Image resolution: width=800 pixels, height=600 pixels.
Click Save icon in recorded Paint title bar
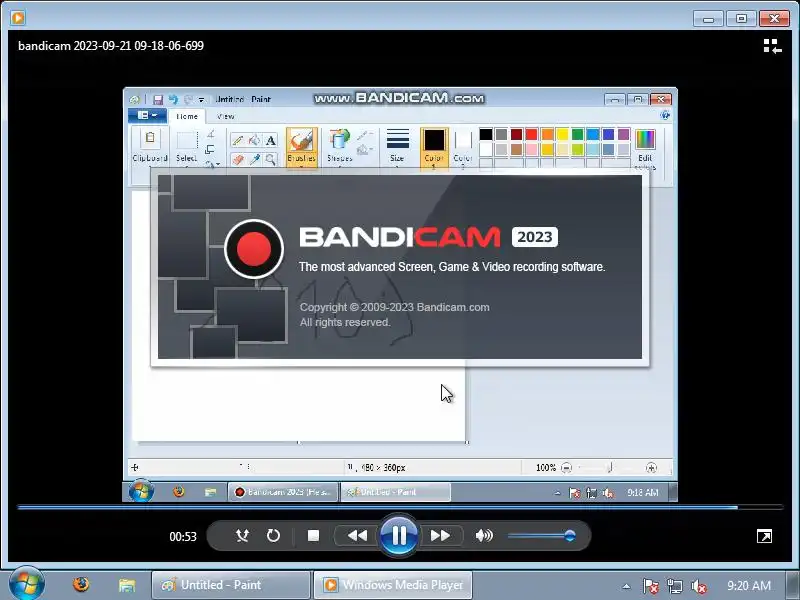tap(158, 99)
